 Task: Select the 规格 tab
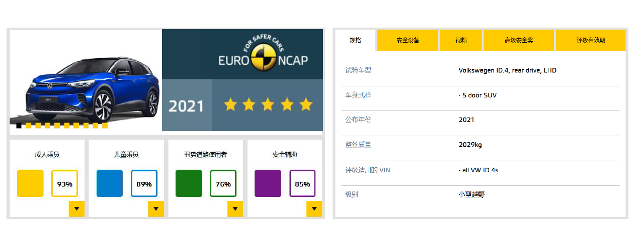355,40
